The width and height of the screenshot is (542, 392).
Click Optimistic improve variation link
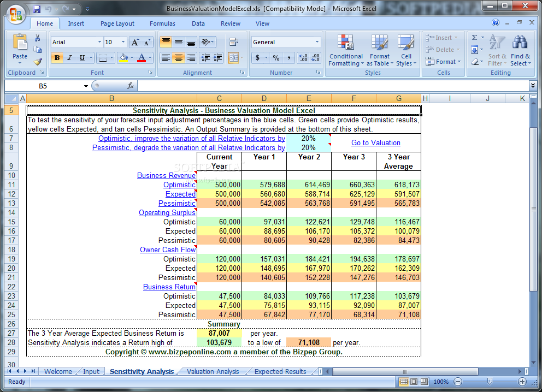coord(192,138)
